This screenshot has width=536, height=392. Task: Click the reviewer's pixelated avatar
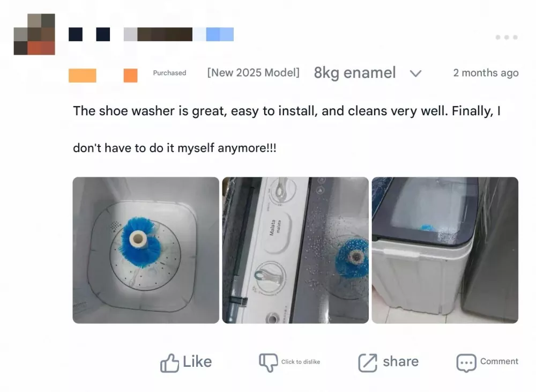(x=34, y=34)
